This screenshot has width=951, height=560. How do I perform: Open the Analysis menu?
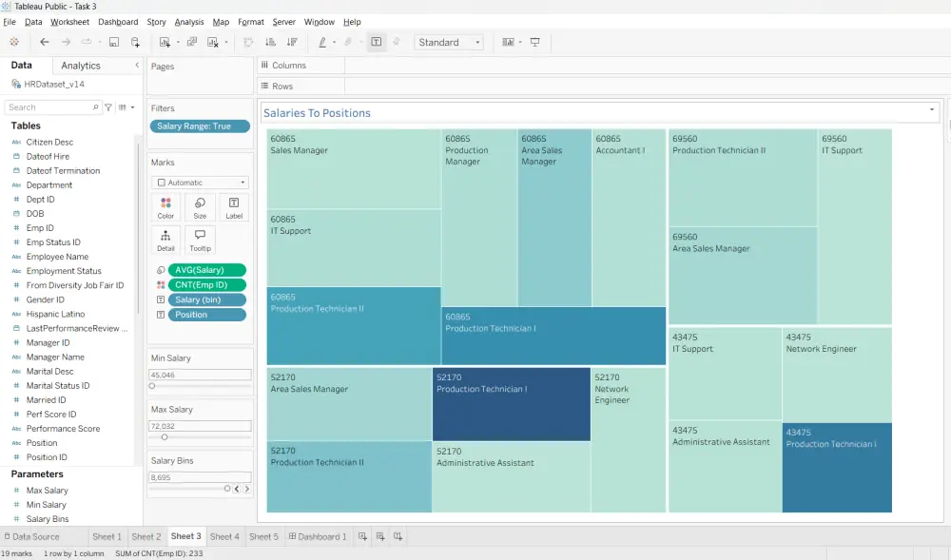[x=189, y=22]
